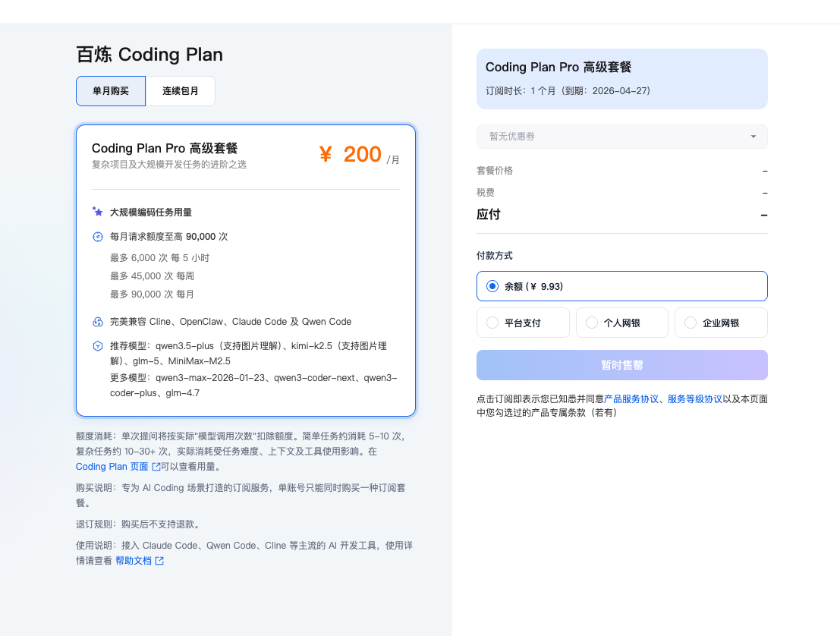Click the compatibility icon beside 完美兼容 Cline
840x636 pixels.
tap(97, 322)
